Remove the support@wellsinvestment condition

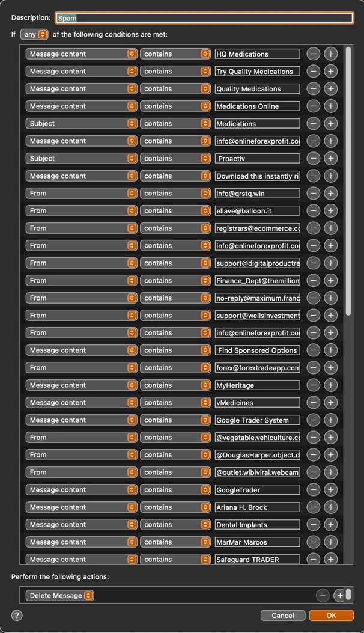pyautogui.click(x=313, y=315)
